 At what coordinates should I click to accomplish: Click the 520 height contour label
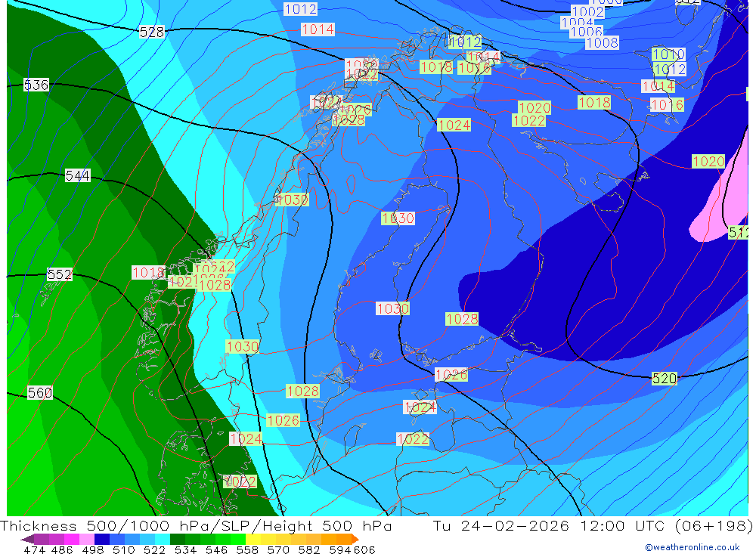coord(665,379)
